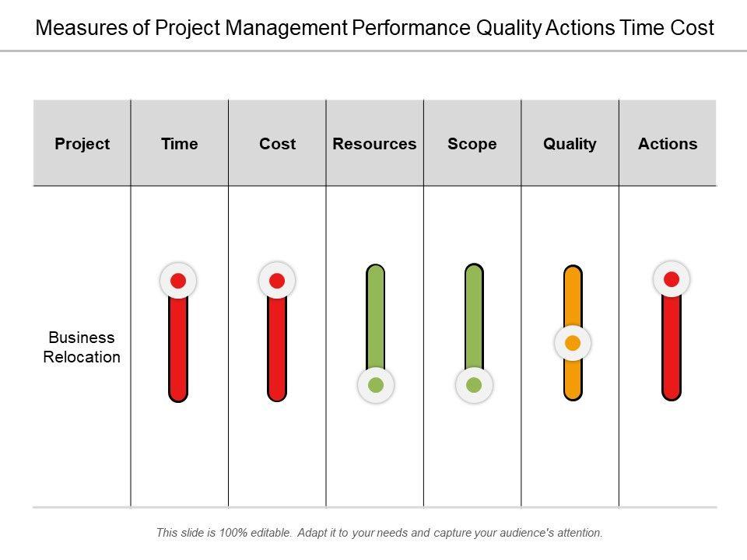The height and width of the screenshot is (560, 747).
Task: Click the red Time slider knob
Action: pyautogui.click(x=178, y=281)
